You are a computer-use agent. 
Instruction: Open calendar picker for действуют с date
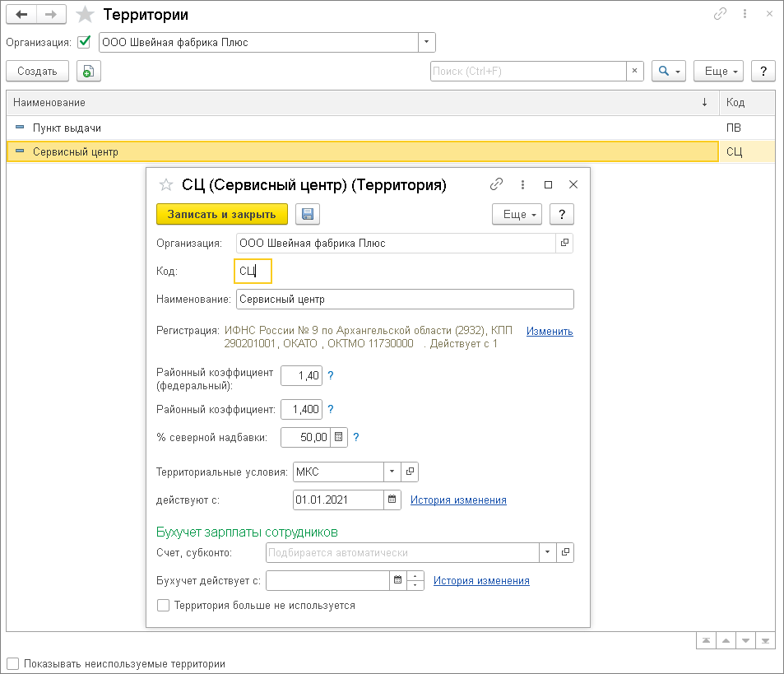pos(392,500)
